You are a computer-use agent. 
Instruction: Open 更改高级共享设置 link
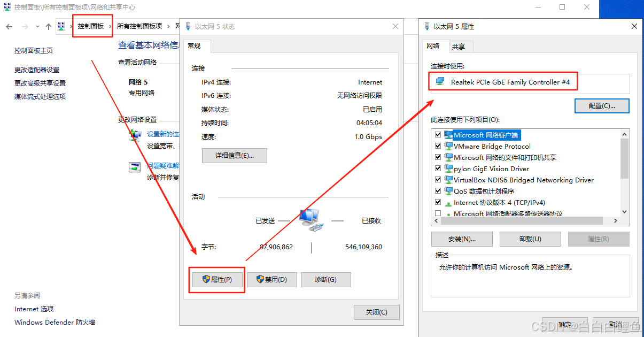(x=40, y=83)
